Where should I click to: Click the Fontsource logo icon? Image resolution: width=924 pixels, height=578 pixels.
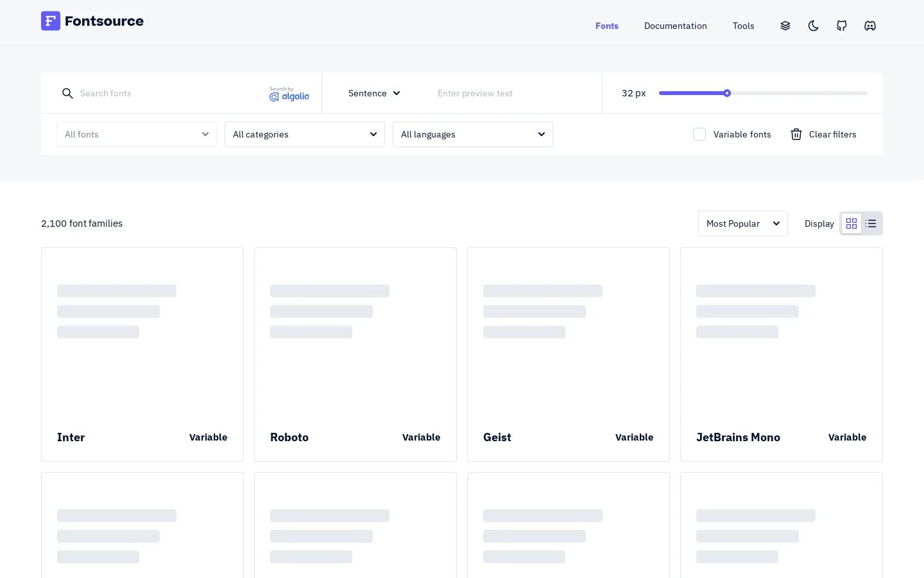pyautogui.click(x=51, y=21)
